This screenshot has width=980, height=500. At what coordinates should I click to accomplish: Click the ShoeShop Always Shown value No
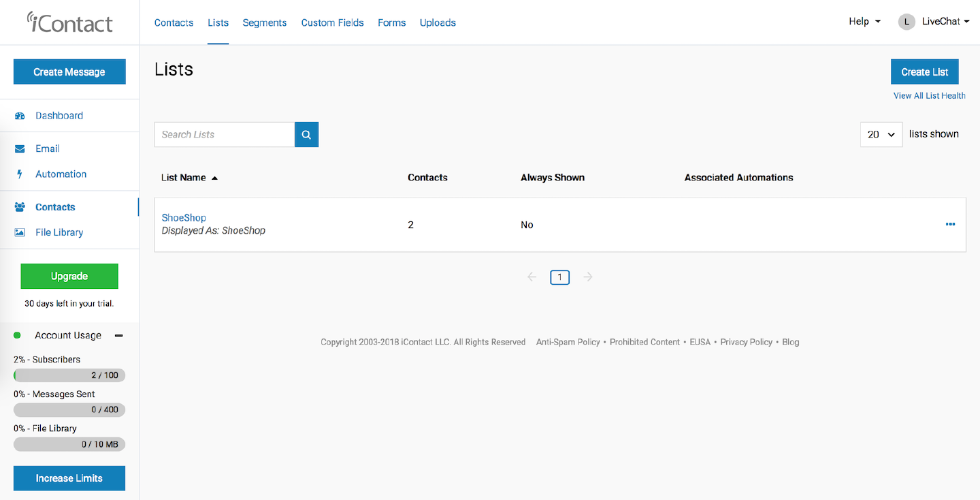(x=527, y=225)
